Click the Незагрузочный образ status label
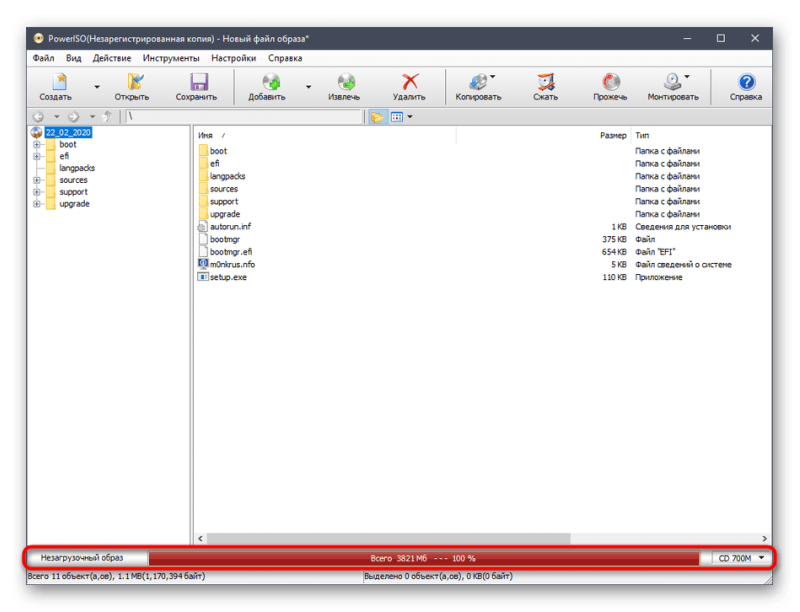Image resolution: width=800 pixels, height=612 pixels. 82,558
